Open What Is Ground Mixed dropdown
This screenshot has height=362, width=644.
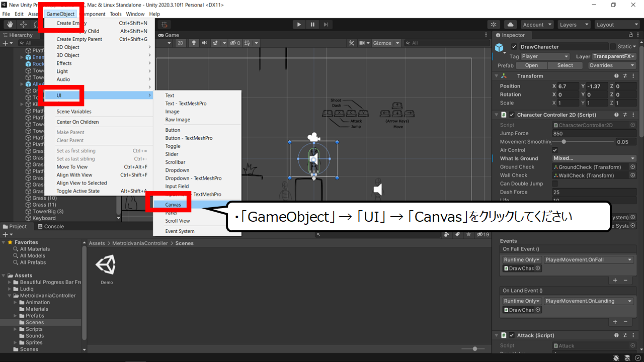(x=594, y=158)
